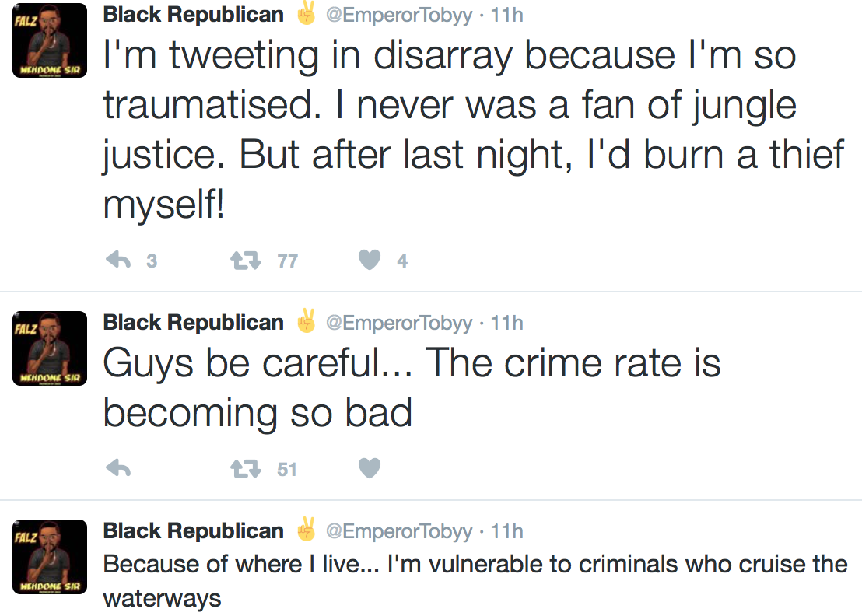Image resolution: width=862 pixels, height=616 pixels.
Task: Open the 11h timestamp on jungle justice tweet
Action: tap(507, 16)
